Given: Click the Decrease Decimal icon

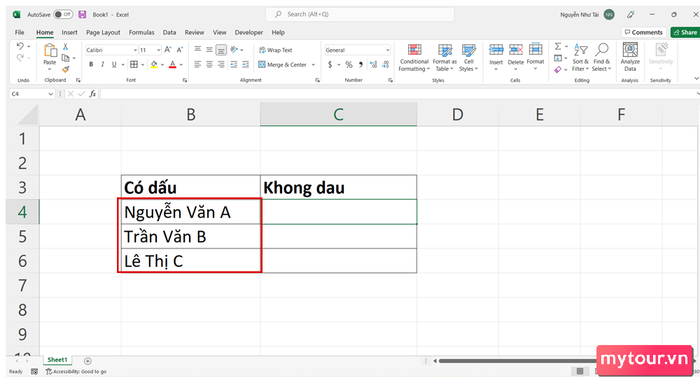Looking at the screenshot, I should pos(386,65).
